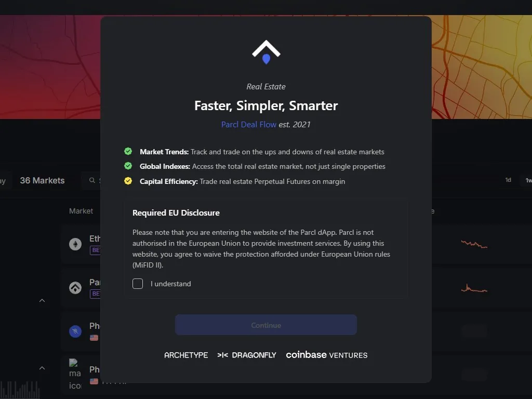Select the 1d timeframe tab
Screen dimensions: 532x399
point(508,180)
